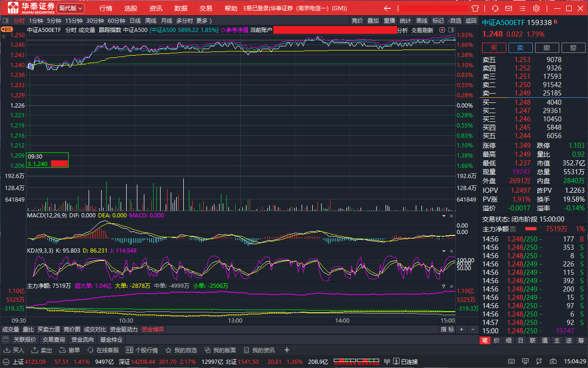Click the back arrow in title bar
Screen dimensions: 588x368
point(388,8)
